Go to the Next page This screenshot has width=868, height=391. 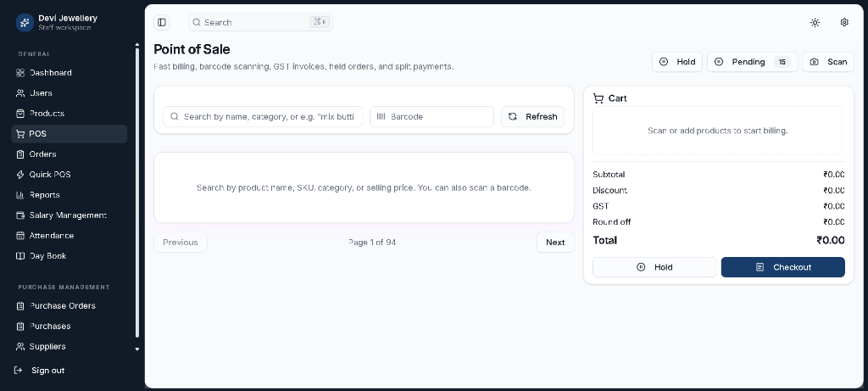[555, 242]
